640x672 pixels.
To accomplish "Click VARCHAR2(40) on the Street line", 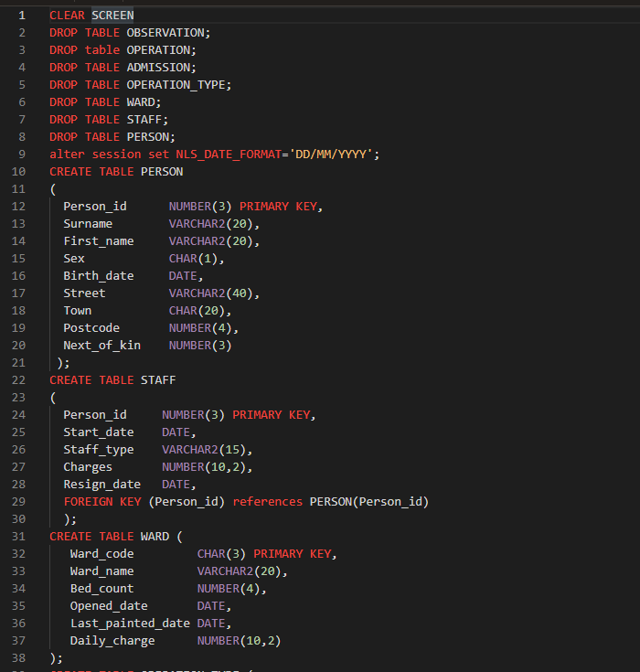I will [211, 293].
